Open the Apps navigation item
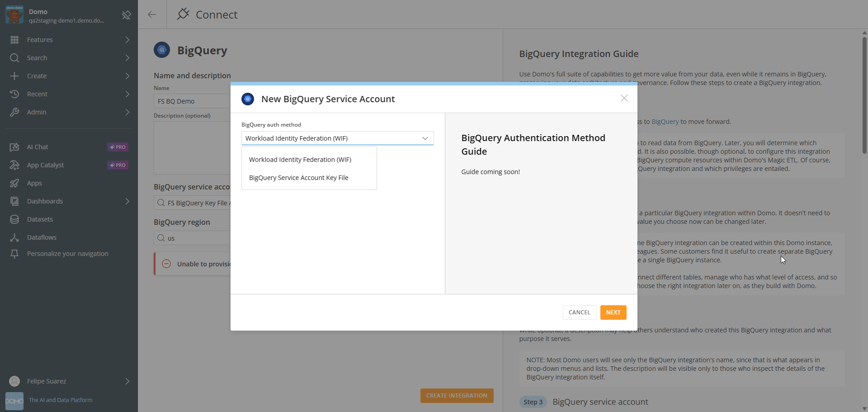 pyautogui.click(x=69, y=183)
